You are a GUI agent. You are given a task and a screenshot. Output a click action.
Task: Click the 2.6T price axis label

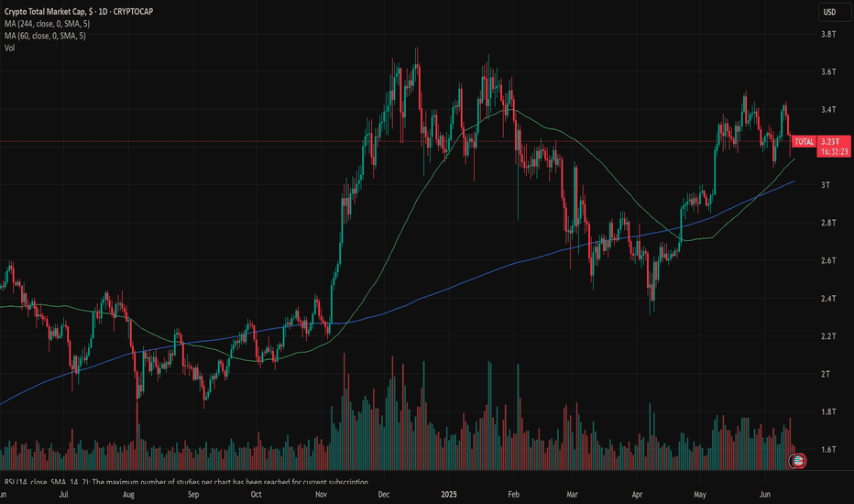pos(828,260)
